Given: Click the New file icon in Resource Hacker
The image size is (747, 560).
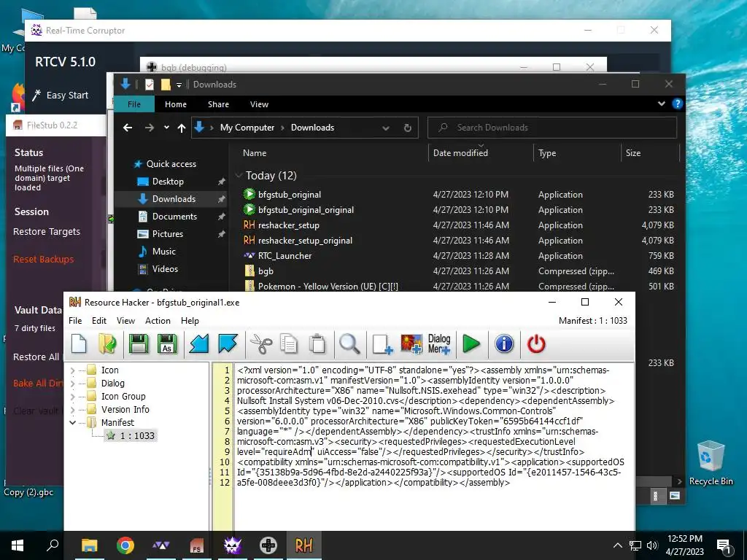Looking at the screenshot, I should tap(79, 344).
